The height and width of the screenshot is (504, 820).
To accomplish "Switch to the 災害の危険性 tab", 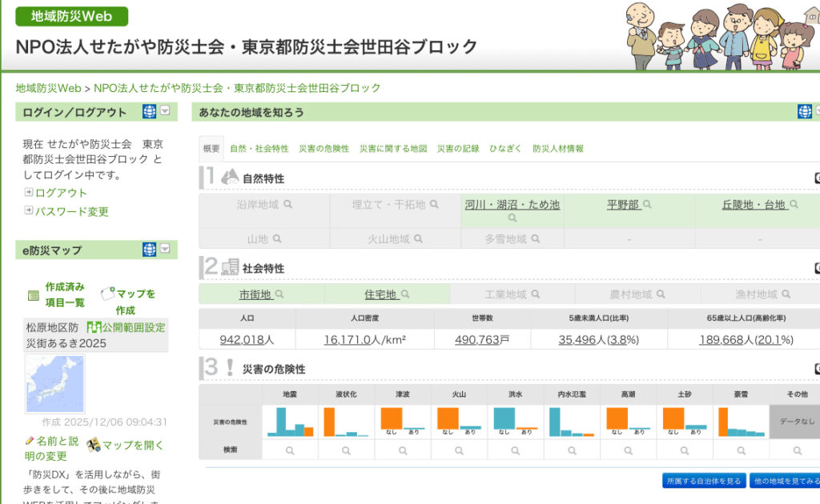I will (324, 149).
